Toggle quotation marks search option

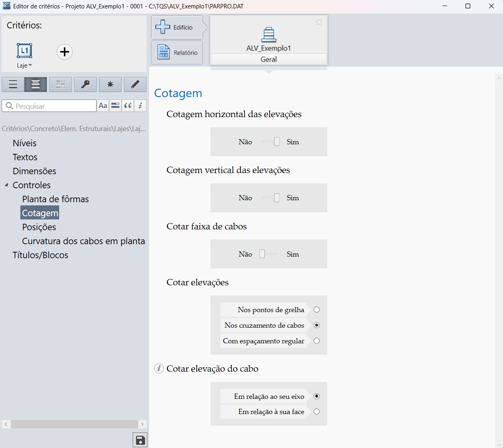pyautogui.click(x=128, y=106)
